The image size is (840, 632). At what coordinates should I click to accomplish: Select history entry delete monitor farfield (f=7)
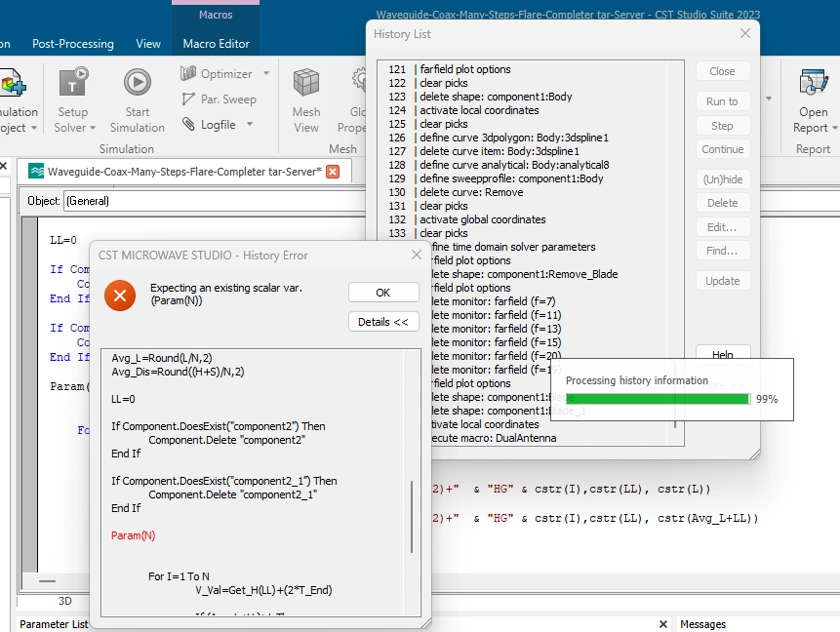click(x=494, y=301)
